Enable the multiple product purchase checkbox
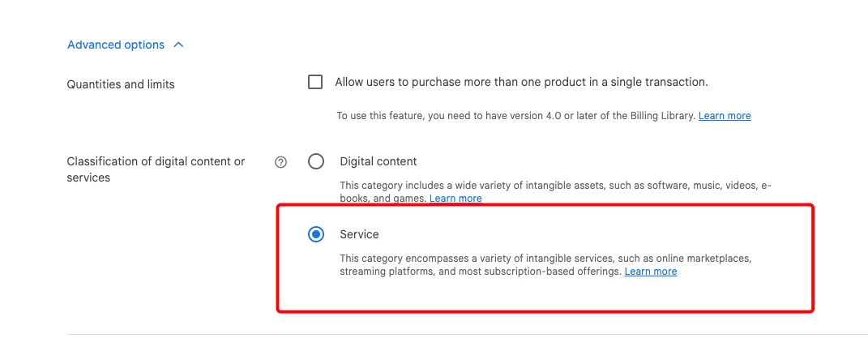This screenshot has width=868, height=338. pyautogui.click(x=315, y=83)
